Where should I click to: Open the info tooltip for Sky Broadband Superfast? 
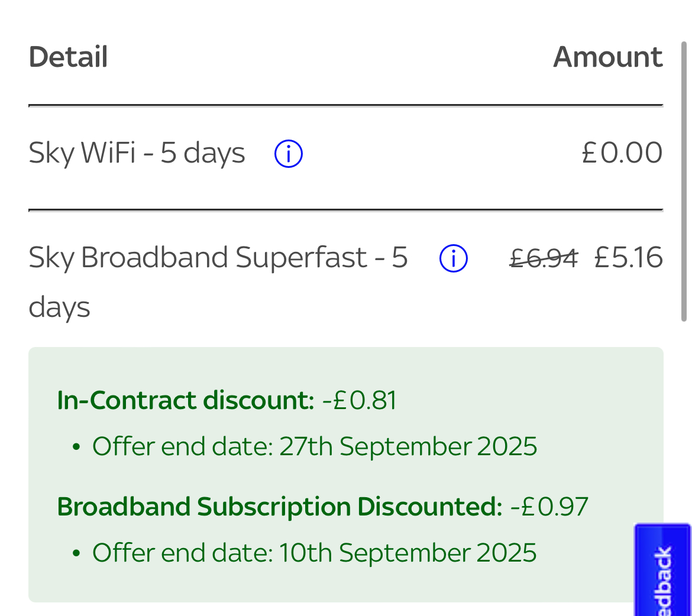452,258
